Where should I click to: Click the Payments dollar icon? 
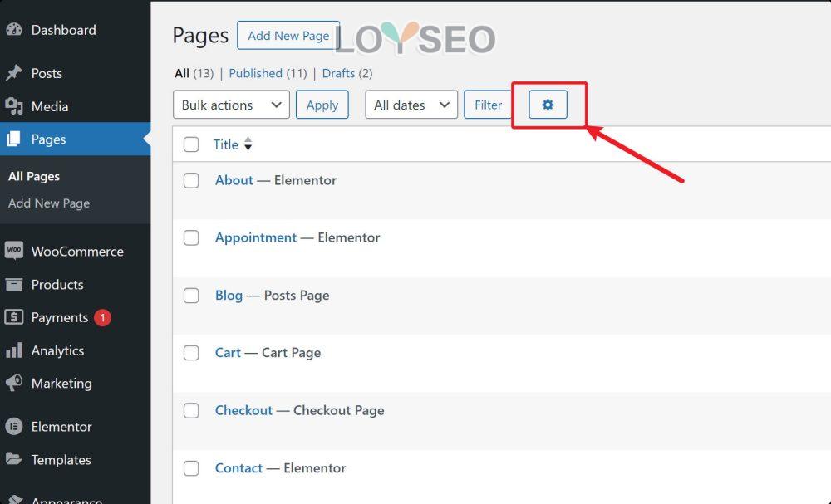pos(14,317)
